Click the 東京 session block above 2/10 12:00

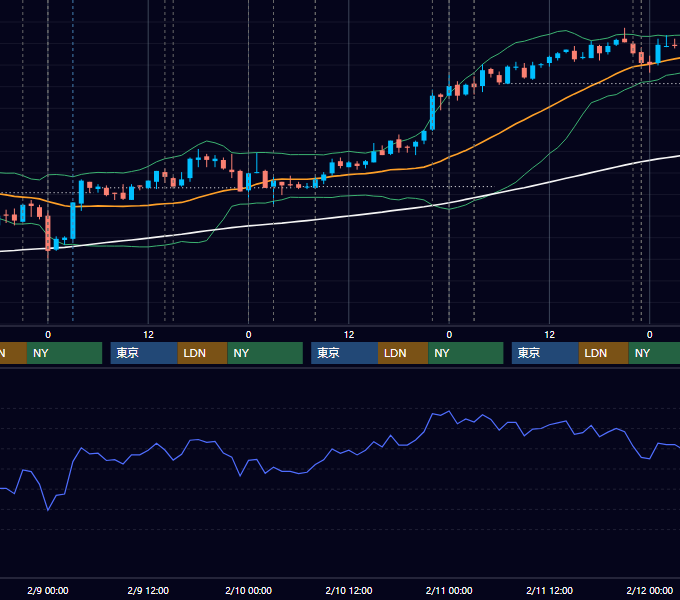pos(344,353)
